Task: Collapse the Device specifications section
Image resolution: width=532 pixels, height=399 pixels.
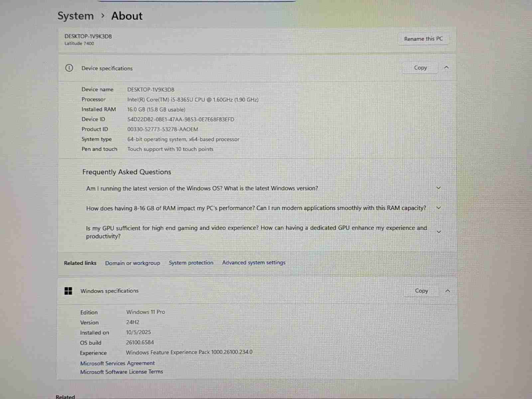Action: [x=447, y=67]
